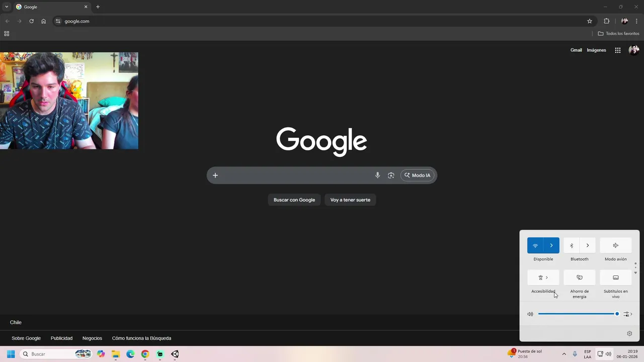Image resolution: width=644 pixels, height=362 pixels.
Task: Expand the Wi-Fi networks list arrow
Action: point(551,245)
